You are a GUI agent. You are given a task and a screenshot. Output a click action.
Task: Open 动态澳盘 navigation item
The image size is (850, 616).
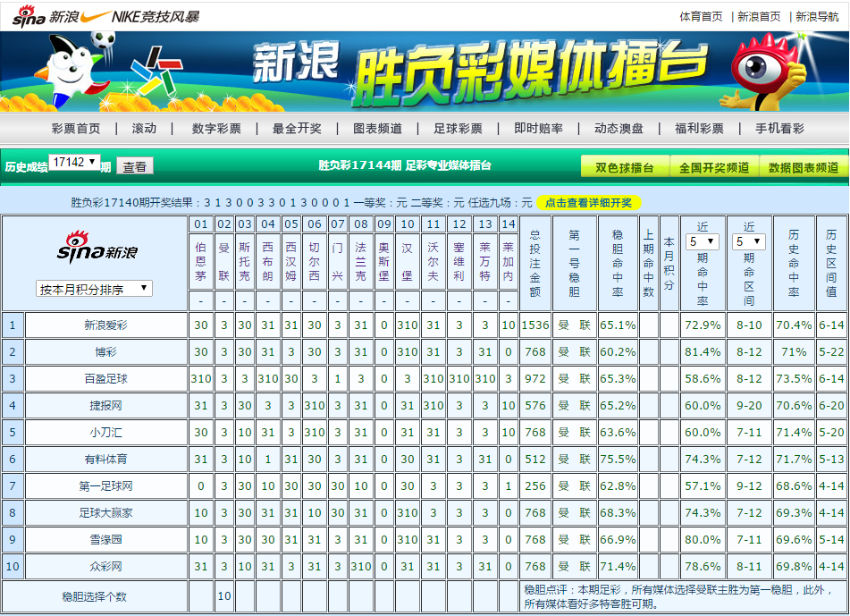[619, 129]
